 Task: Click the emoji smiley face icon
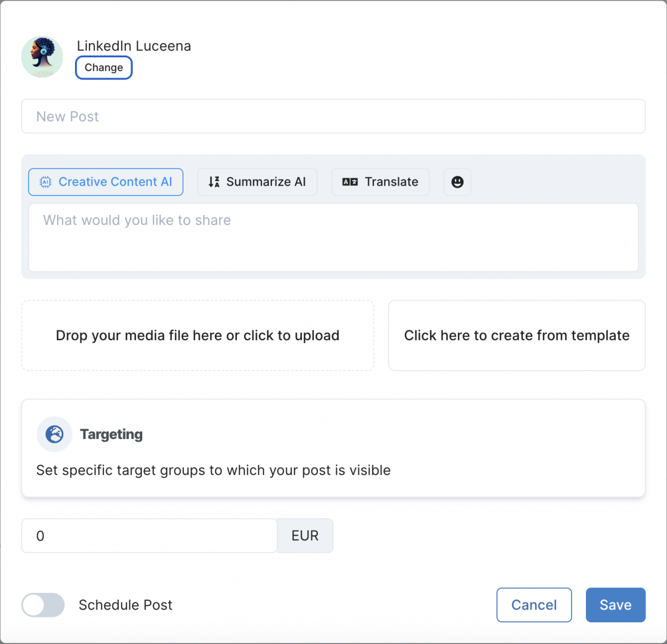tap(457, 182)
